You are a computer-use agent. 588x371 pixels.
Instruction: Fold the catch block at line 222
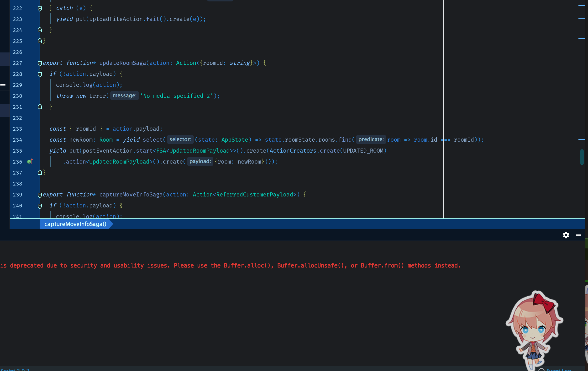[40, 9]
